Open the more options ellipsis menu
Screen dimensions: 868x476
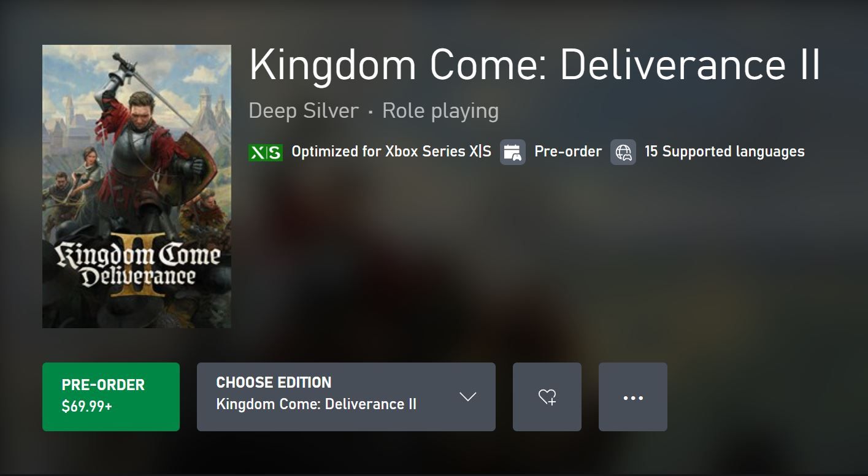pyautogui.click(x=633, y=397)
